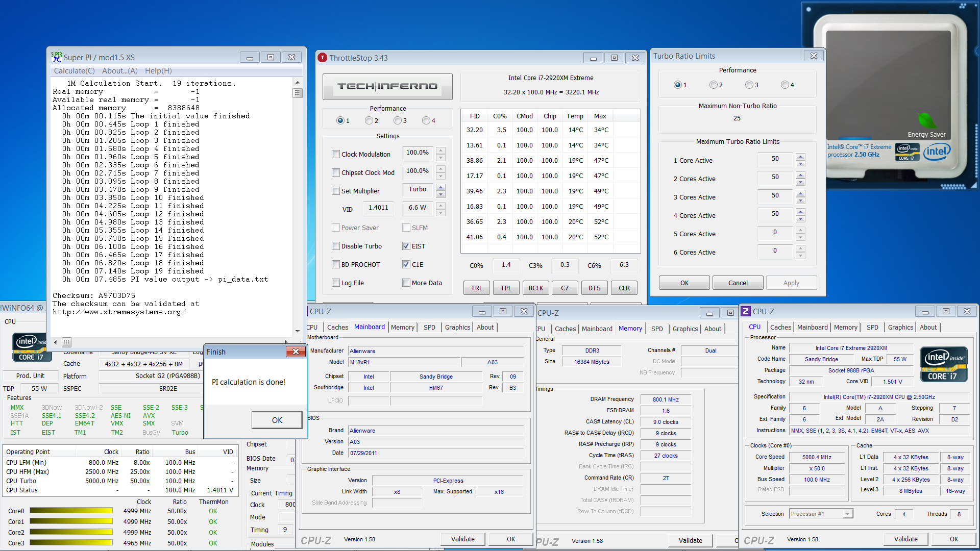Click the Core0 load bar
This screenshot has height=551, width=980.
[71, 511]
